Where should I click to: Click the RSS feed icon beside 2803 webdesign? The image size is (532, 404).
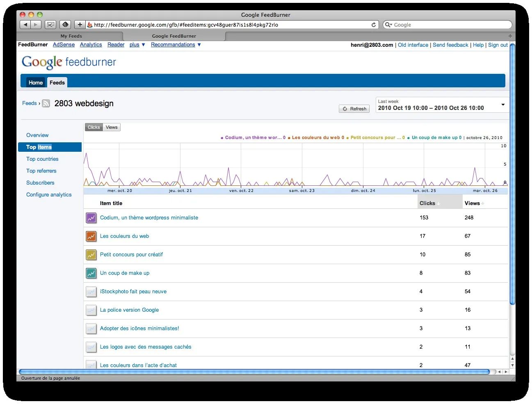(46, 103)
